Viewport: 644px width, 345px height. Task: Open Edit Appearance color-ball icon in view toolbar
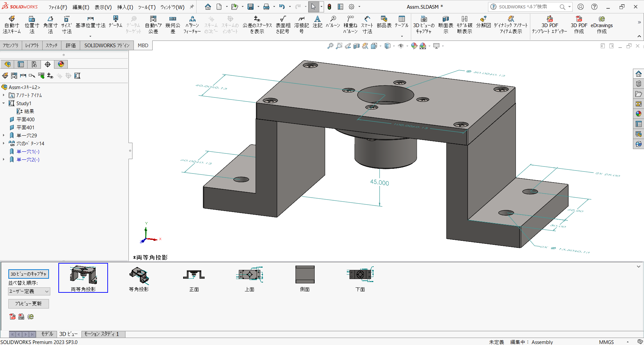point(414,46)
